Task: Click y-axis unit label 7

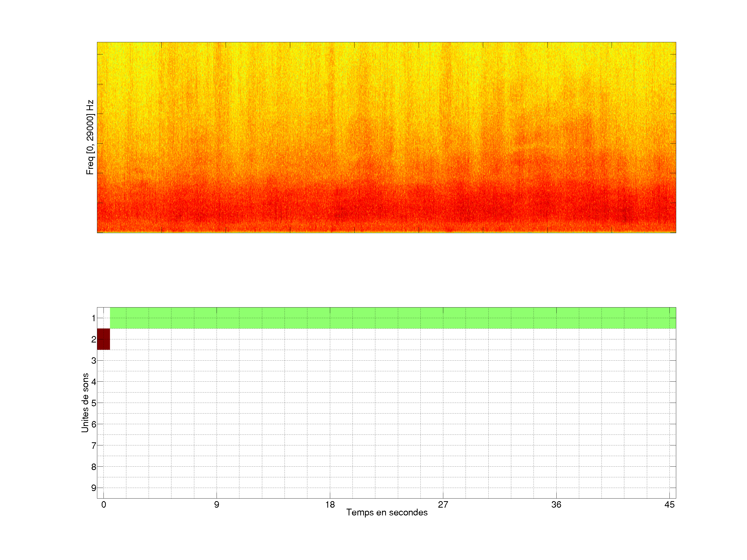Action: tap(94, 446)
